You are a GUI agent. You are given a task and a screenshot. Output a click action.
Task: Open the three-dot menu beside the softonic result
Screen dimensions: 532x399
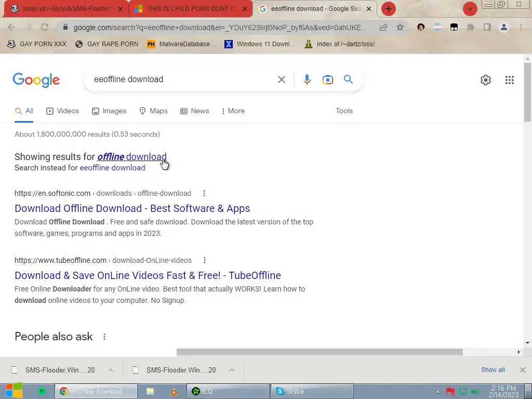[204, 193]
